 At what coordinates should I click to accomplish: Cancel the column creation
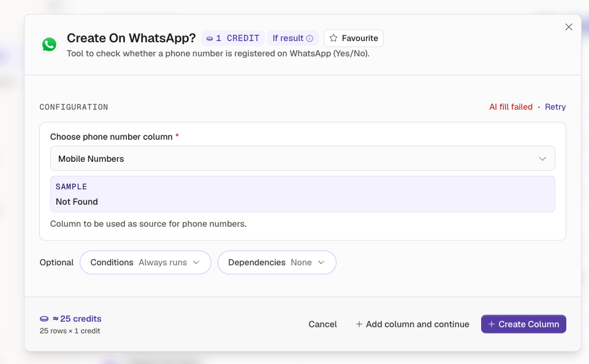322,324
